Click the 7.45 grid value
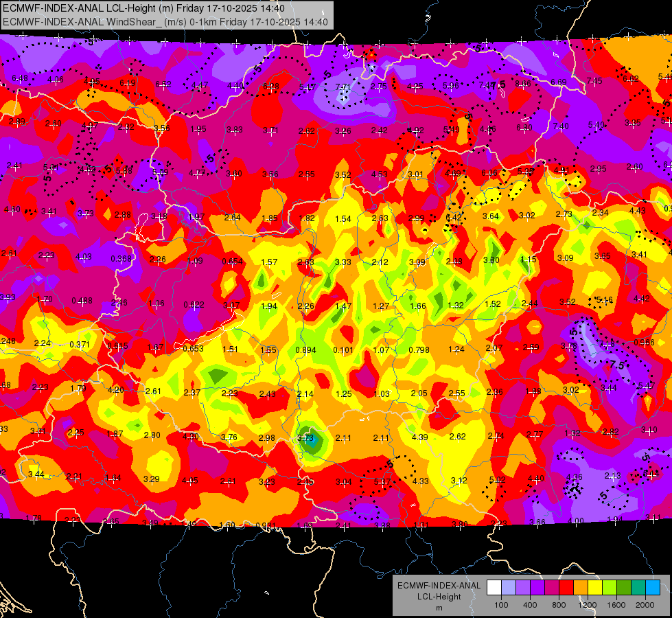Image resolution: width=672 pixels, height=618 pixels. pyautogui.click(x=594, y=80)
